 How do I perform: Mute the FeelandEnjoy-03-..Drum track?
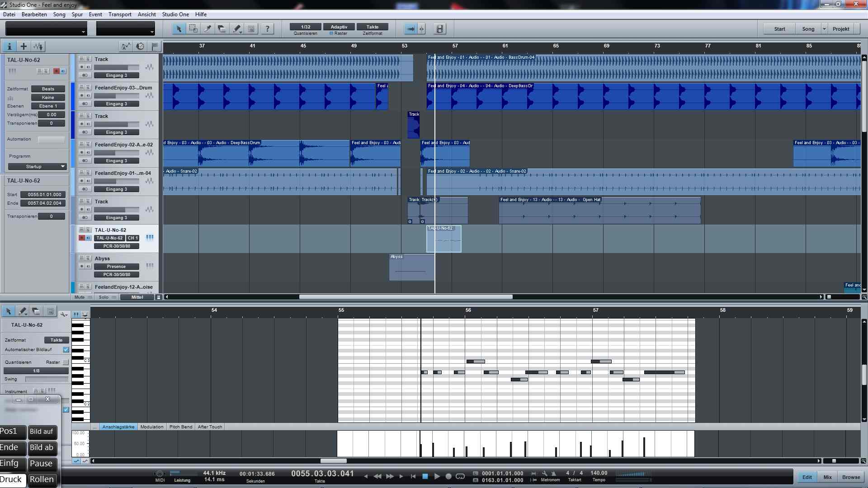pos(81,88)
